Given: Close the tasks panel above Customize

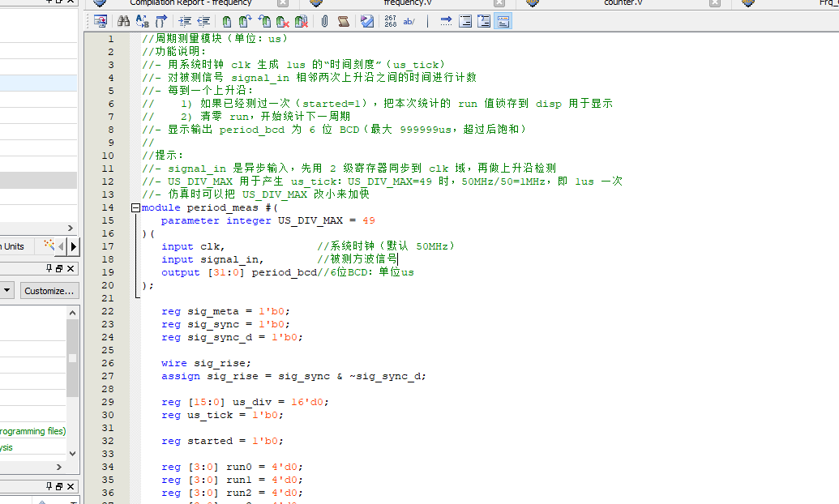Looking at the screenshot, I should pyautogui.click(x=70, y=268).
